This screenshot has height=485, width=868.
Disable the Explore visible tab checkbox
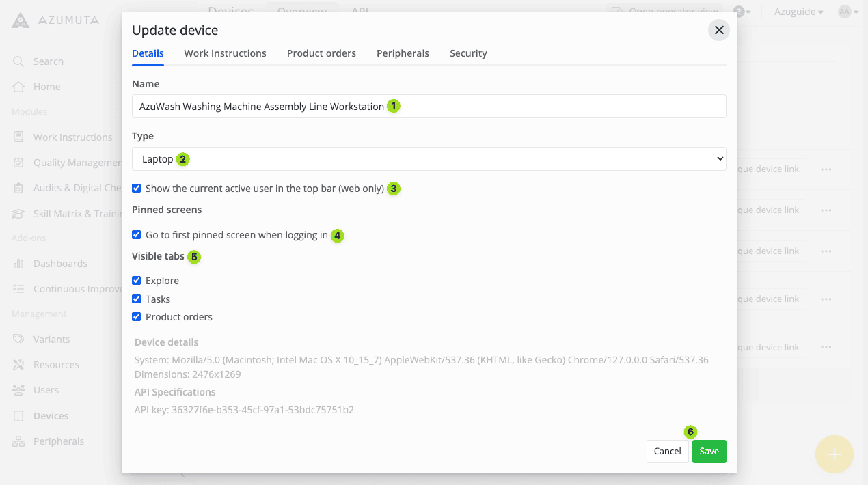pos(137,281)
